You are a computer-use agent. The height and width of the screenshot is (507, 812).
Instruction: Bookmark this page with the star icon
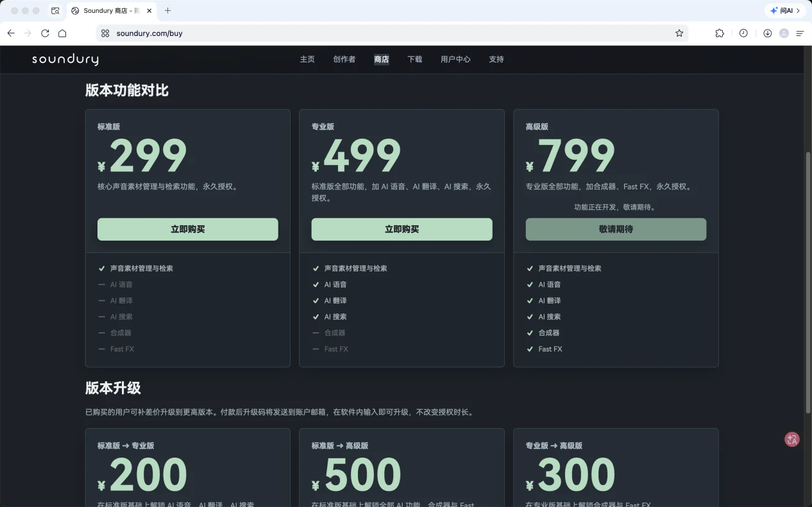(679, 33)
